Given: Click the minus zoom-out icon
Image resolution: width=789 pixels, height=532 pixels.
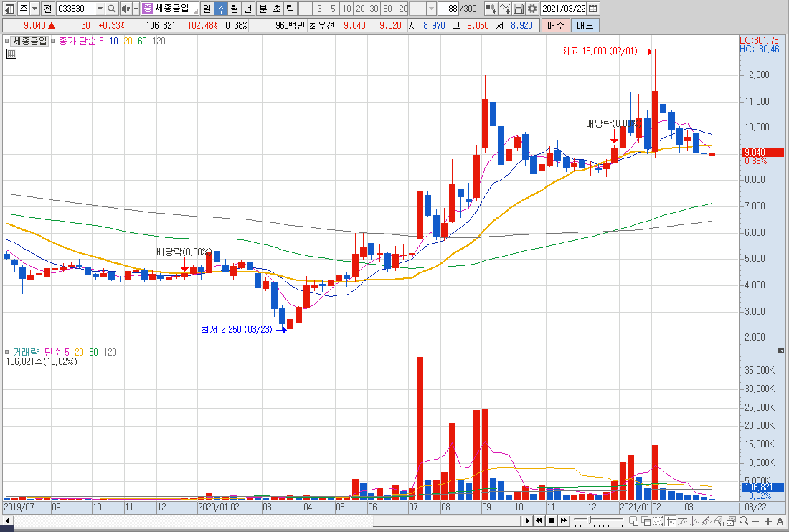Looking at the screenshot, I should [756, 521].
